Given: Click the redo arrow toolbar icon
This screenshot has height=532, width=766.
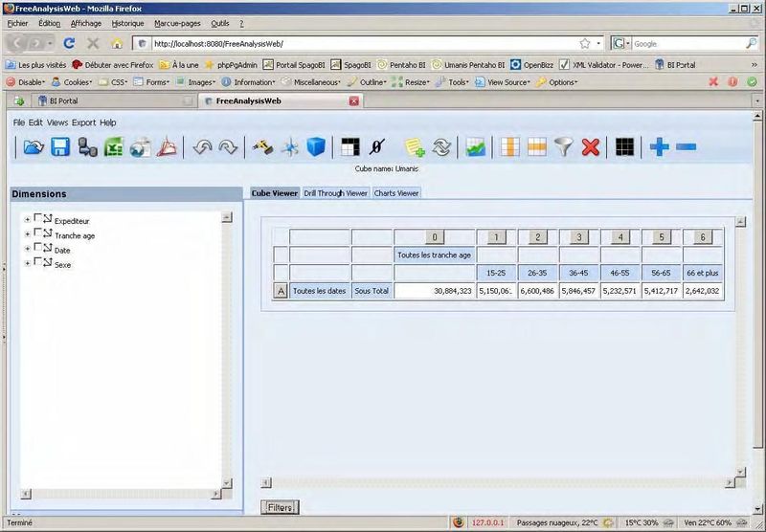Looking at the screenshot, I should (228, 146).
